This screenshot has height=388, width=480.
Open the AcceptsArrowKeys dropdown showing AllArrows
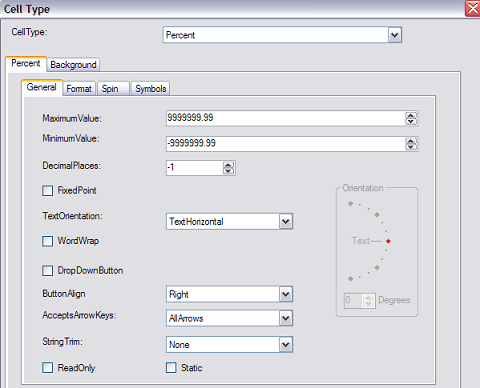229,318
